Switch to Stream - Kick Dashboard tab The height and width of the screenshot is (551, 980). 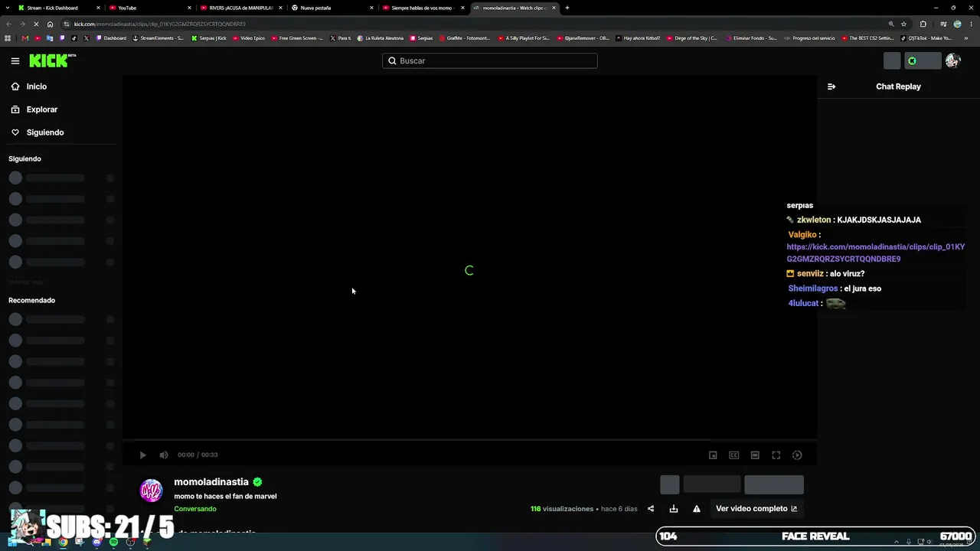[x=57, y=8]
